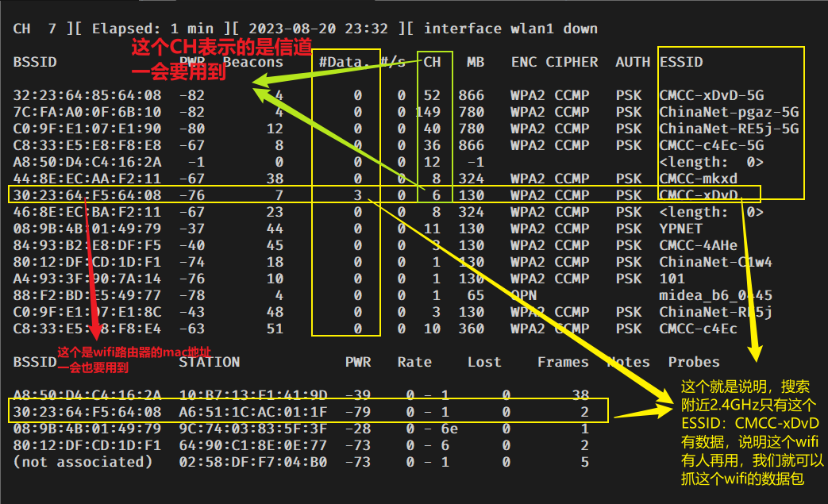Select the BSSID 44:8E:EC:AA:F2:11
This screenshot has width=828, height=504.
click(87, 179)
